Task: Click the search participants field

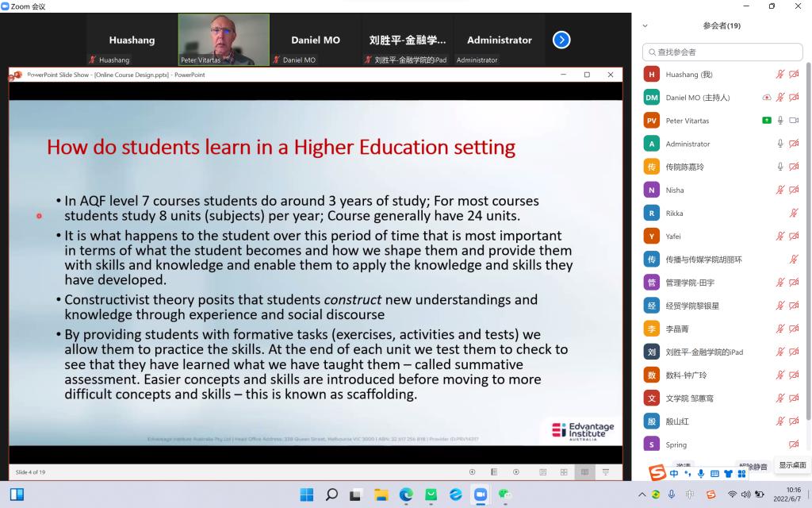Action: point(722,52)
